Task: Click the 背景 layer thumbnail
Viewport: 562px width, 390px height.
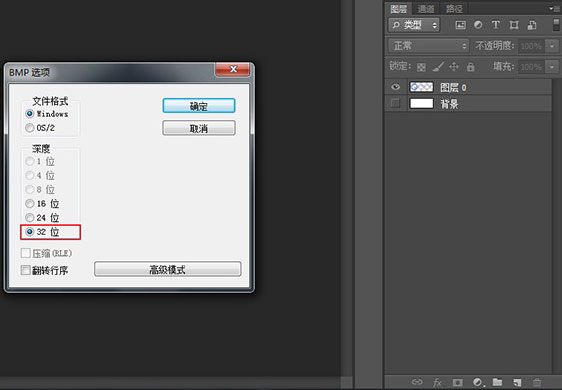Action: coord(422,104)
